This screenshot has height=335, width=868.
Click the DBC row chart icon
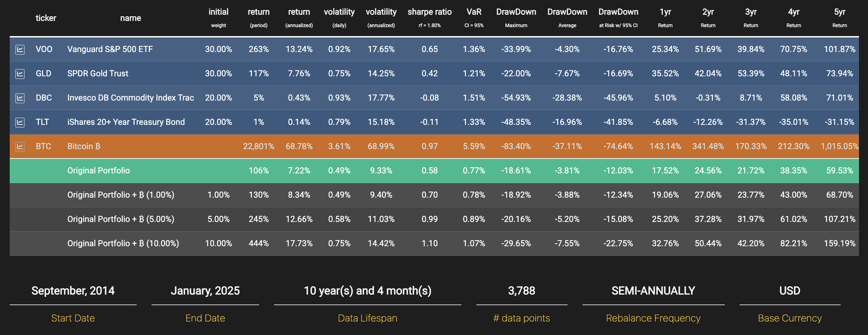point(20,98)
